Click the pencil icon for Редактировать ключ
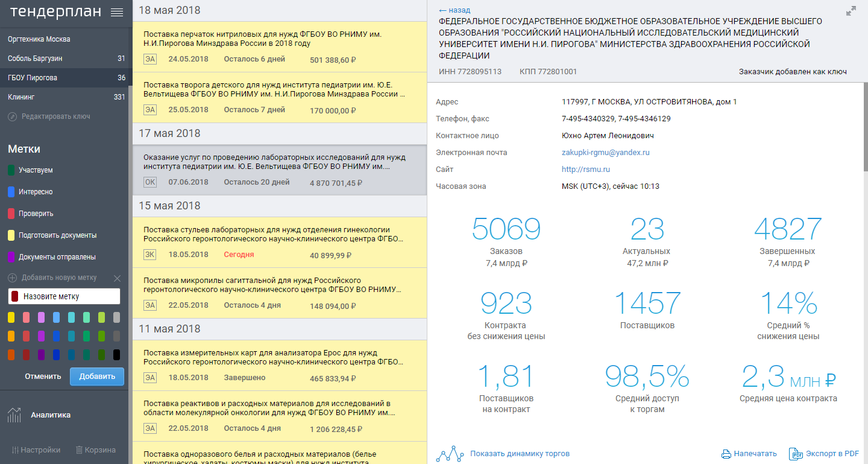This screenshot has width=868, height=464. (x=12, y=116)
